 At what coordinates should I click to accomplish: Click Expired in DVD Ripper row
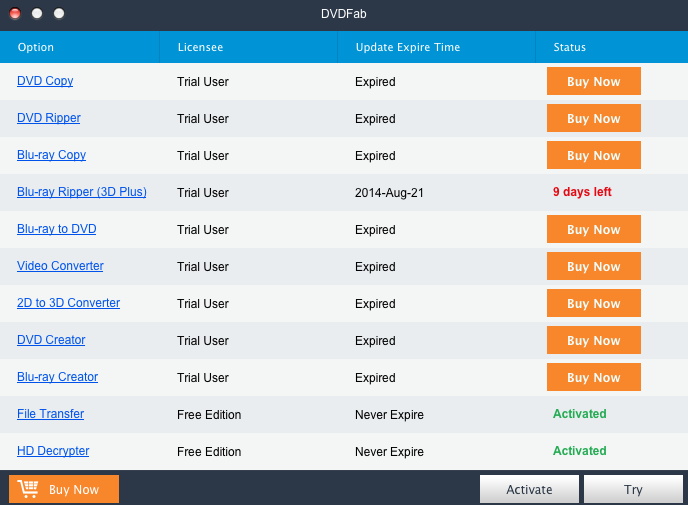[375, 118]
